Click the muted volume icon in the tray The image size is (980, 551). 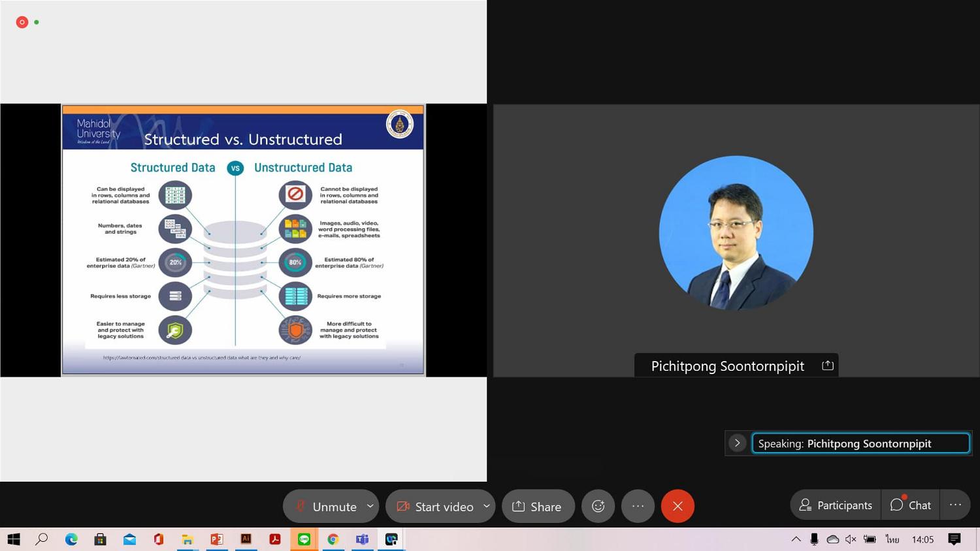[851, 539]
